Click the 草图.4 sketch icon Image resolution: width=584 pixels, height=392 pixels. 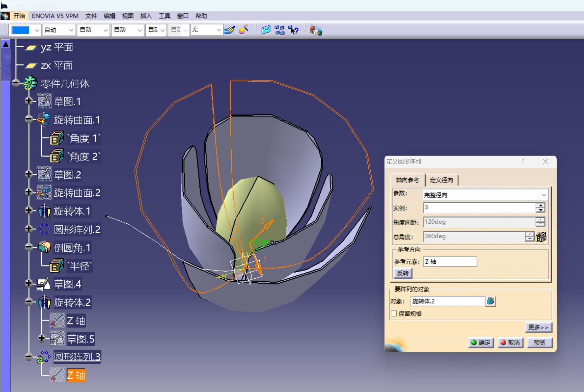click(x=44, y=284)
